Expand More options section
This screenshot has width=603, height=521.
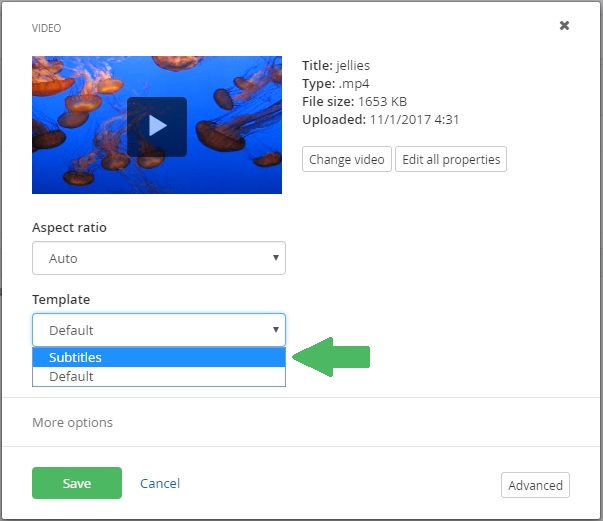[x=72, y=422]
